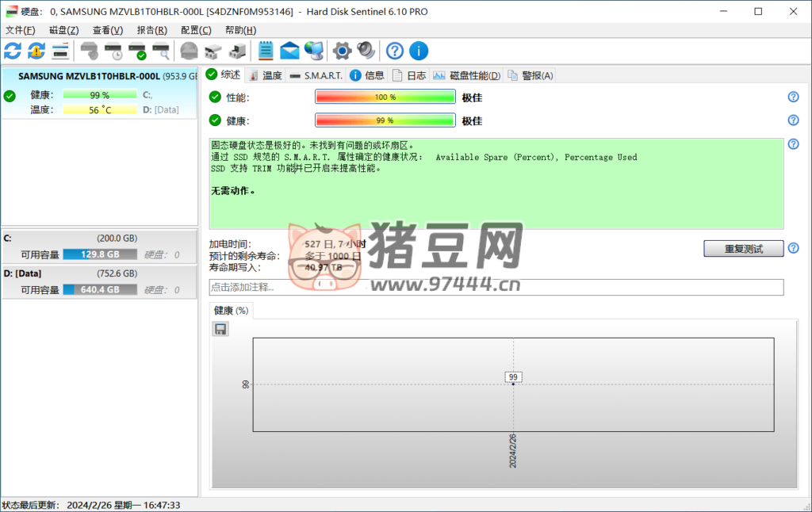This screenshot has width=812, height=512.
Task: Open settings via the gear icon
Action: 342,52
